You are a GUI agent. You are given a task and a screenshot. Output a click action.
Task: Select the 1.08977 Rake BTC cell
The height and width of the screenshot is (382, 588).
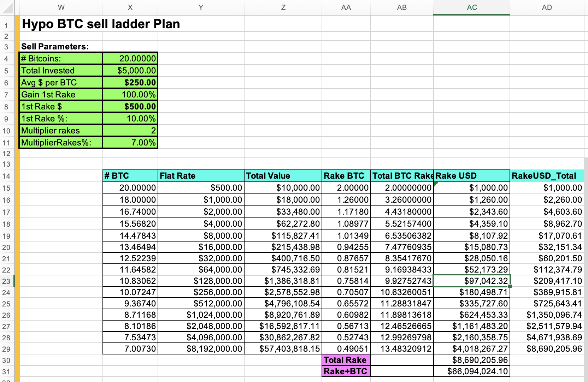(346, 224)
